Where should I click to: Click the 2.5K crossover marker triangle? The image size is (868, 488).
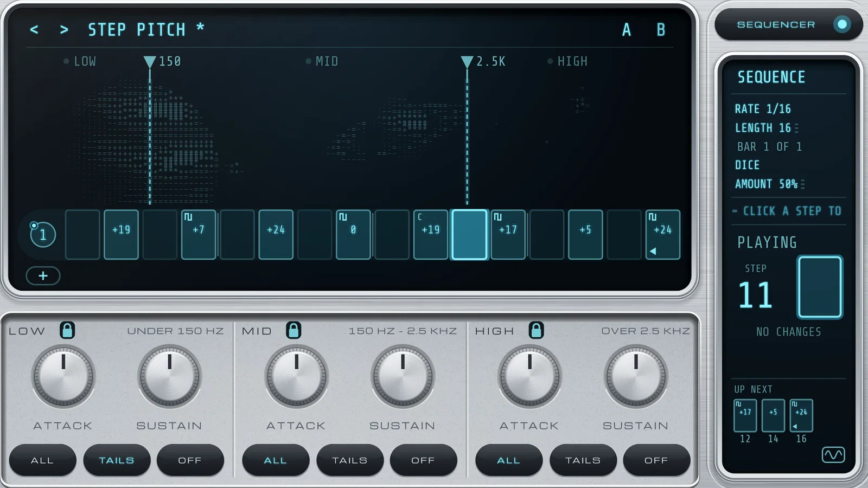tap(467, 62)
